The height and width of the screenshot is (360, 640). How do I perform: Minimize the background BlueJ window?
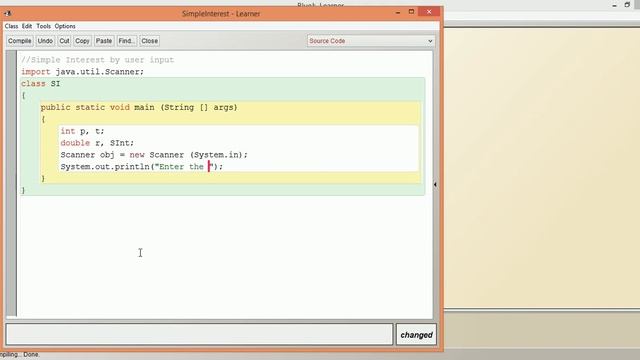coord(615,5)
